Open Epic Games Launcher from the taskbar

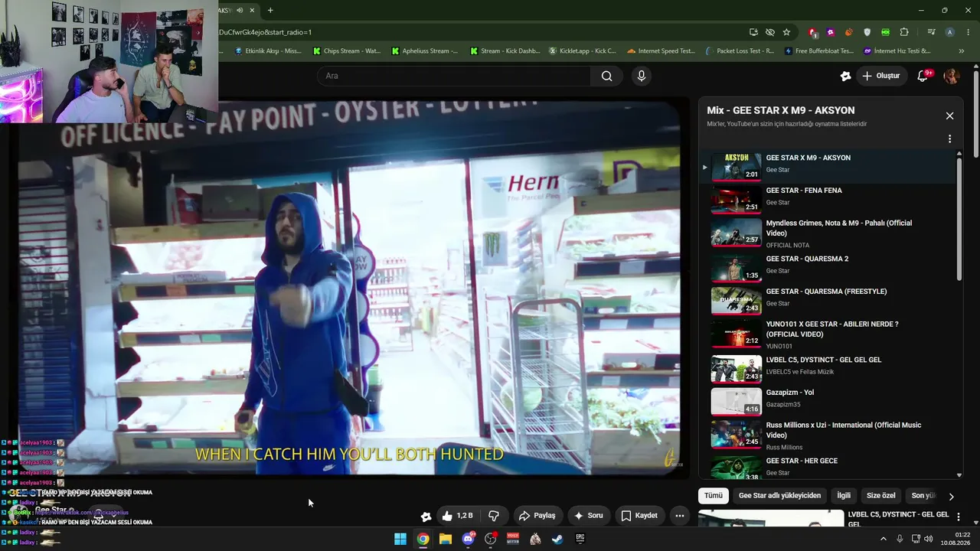click(580, 539)
